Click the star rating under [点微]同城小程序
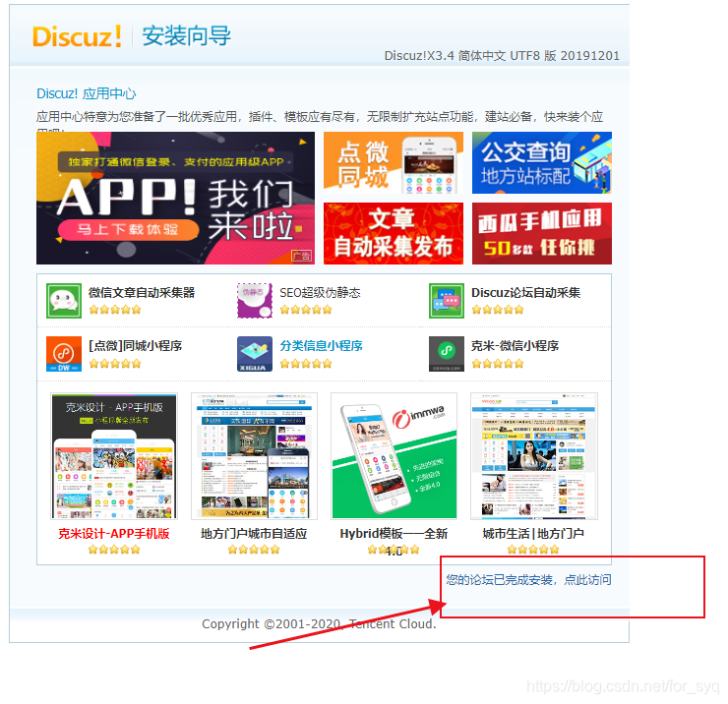This screenshot has height=704, width=728. tap(115, 364)
